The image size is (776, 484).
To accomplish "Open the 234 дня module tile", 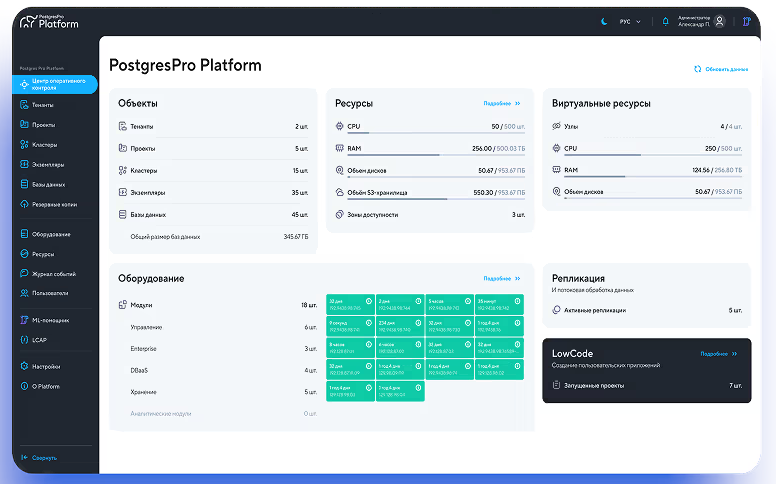I will [400, 326].
